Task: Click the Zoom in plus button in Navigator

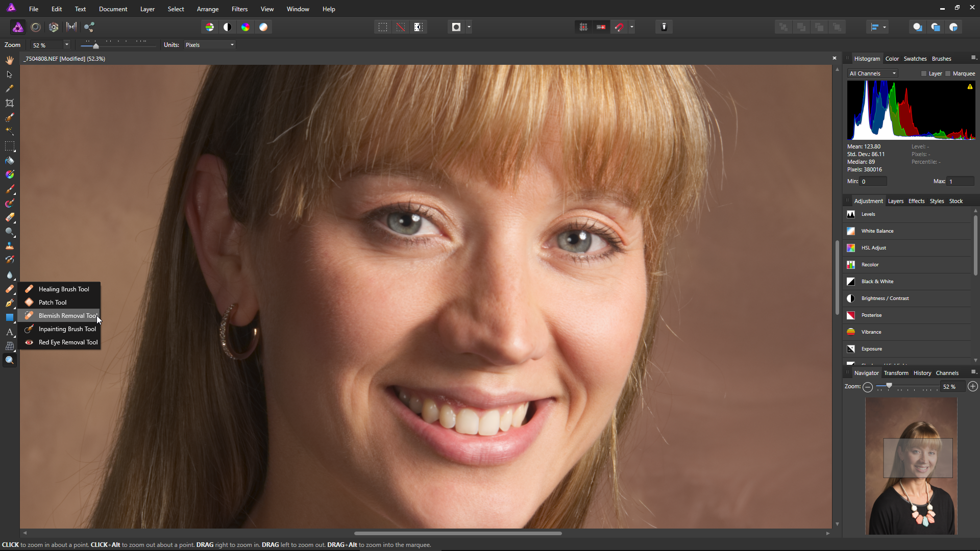Action: click(x=973, y=387)
